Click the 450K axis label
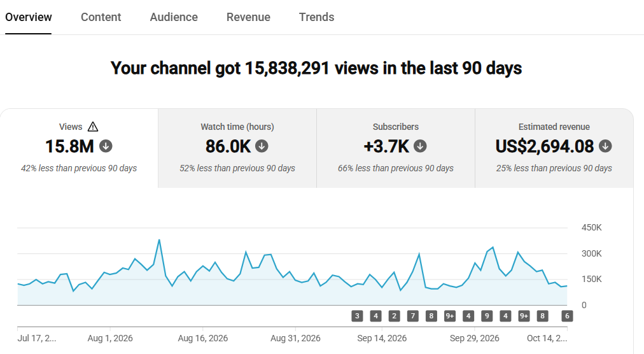The height and width of the screenshot is (354, 644). coord(591,227)
